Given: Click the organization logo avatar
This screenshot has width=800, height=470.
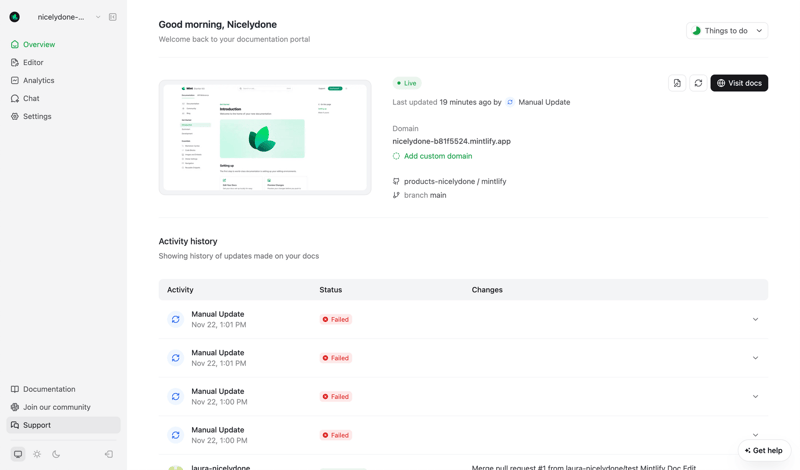Looking at the screenshot, I should (x=15, y=17).
